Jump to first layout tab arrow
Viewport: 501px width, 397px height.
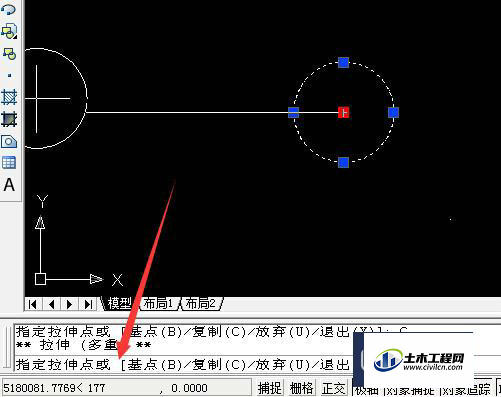coord(33,304)
